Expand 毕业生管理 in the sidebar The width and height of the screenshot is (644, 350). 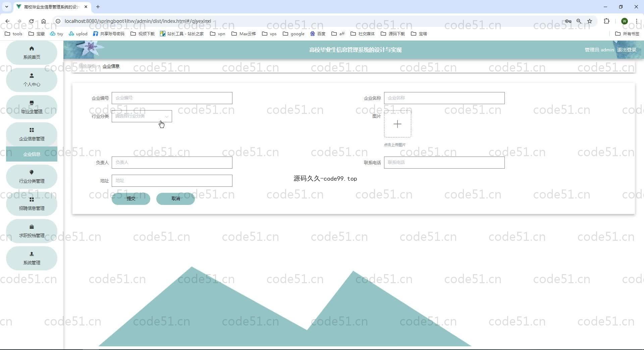pyautogui.click(x=32, y=107)
